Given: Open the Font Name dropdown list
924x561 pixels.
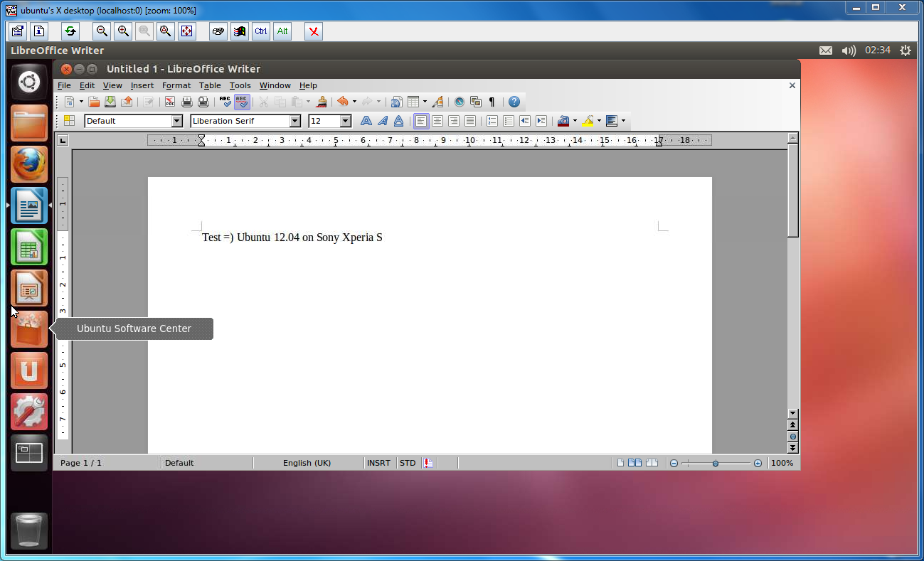Looking at the screenshot, I should pyautogui.click(x=294, y=121).
